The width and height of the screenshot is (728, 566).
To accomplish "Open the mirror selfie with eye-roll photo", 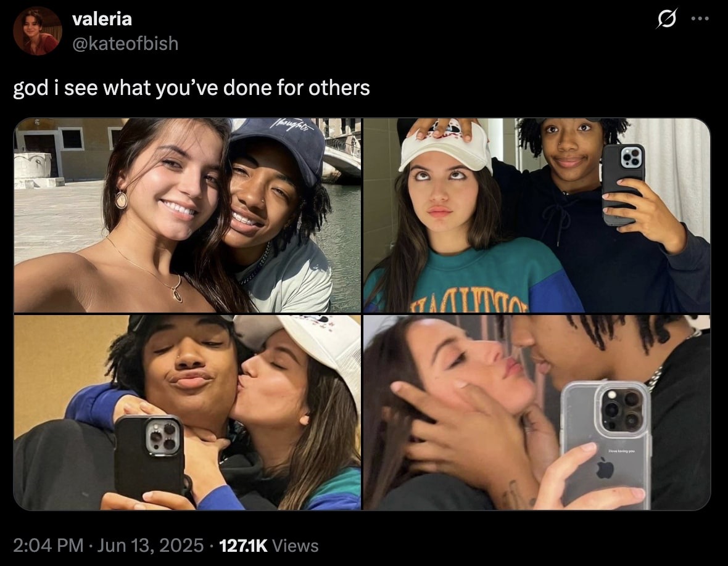I will coord(537,215).
